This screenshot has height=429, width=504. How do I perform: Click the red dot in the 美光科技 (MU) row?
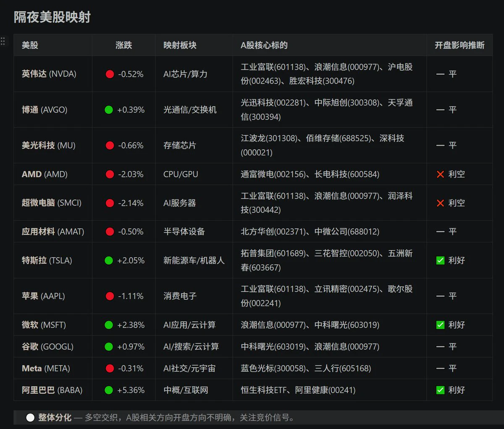click(110, 146)
